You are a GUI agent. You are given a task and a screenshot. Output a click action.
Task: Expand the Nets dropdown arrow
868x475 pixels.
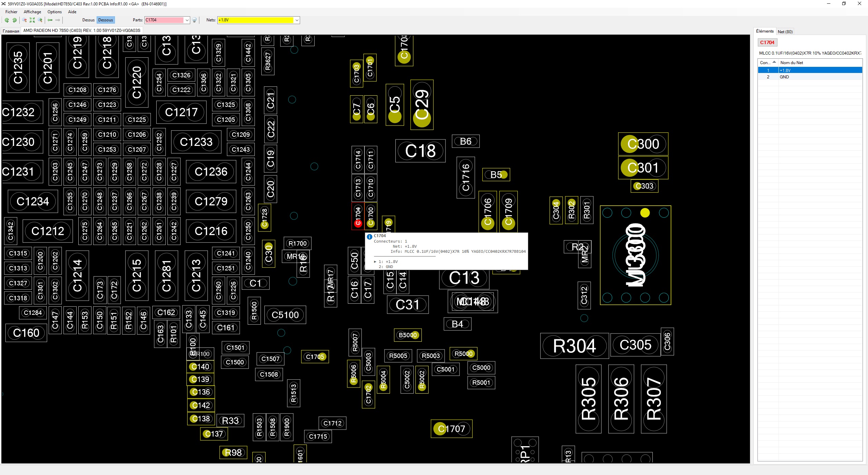click(x=297, y=20)
